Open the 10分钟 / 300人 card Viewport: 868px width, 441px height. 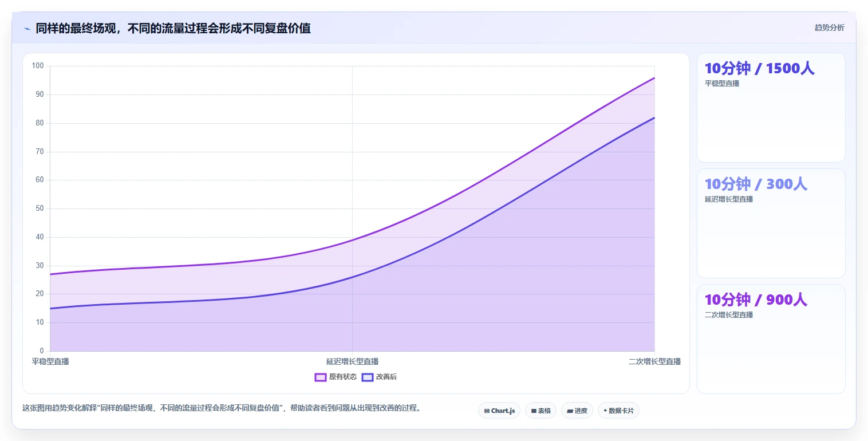tap(771, 223)
